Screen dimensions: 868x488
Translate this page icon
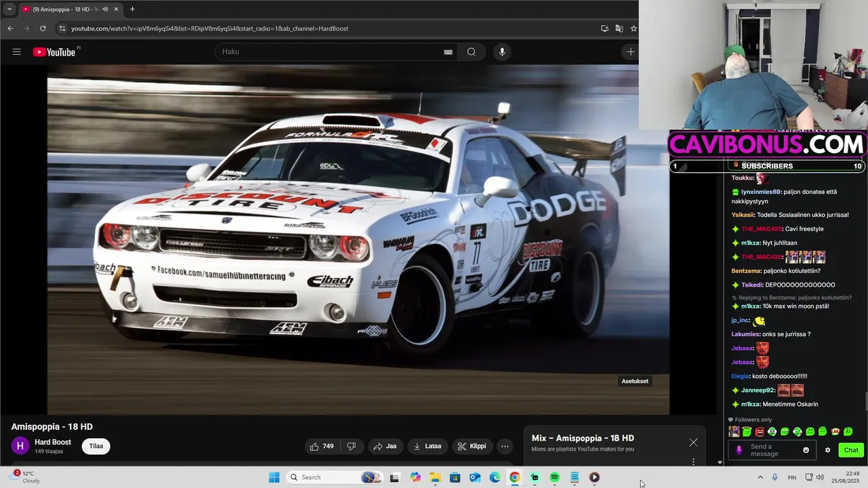[619, 28]
